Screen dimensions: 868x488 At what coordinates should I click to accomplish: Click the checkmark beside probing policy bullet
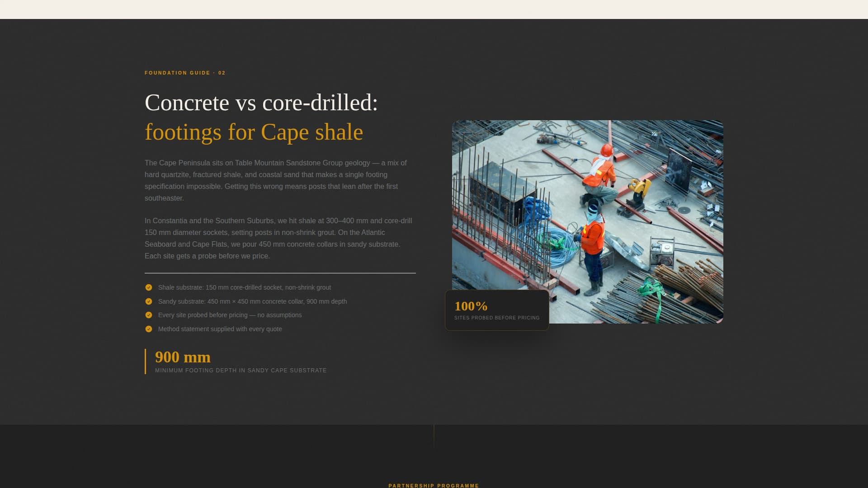pyautogui.click(x=149, y=315)
